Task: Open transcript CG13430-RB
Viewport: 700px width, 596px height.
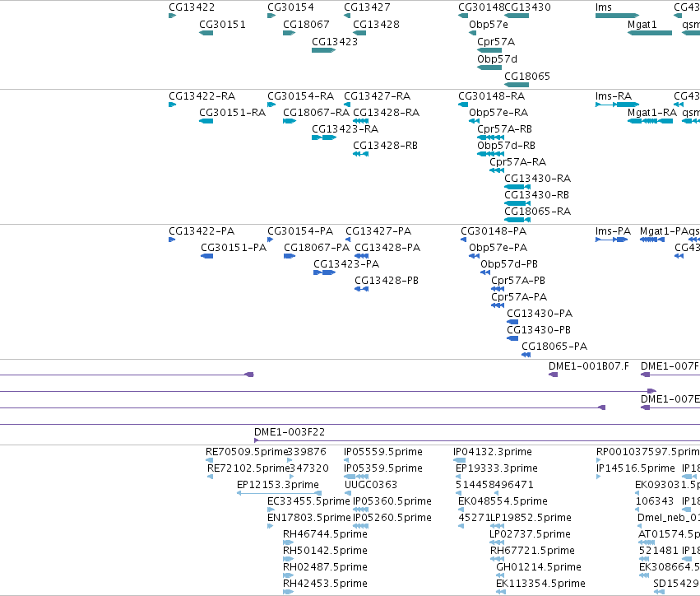Action: click(x=517, y=203)
